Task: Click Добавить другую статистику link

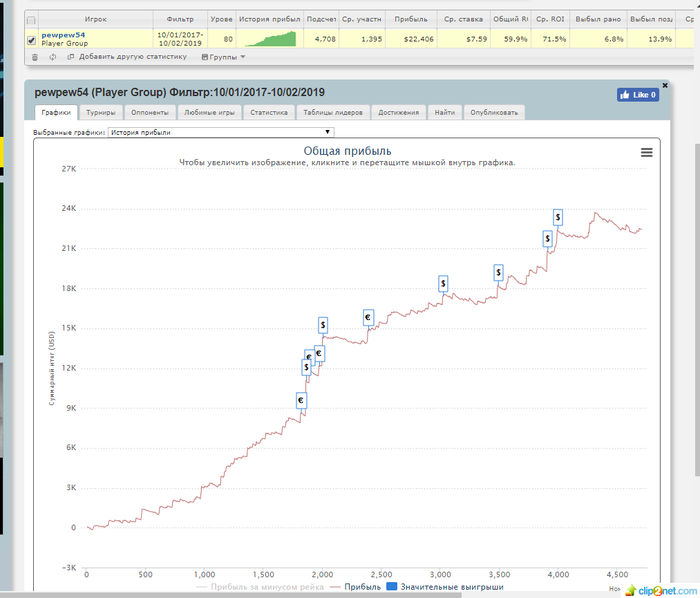Action: 133,57
